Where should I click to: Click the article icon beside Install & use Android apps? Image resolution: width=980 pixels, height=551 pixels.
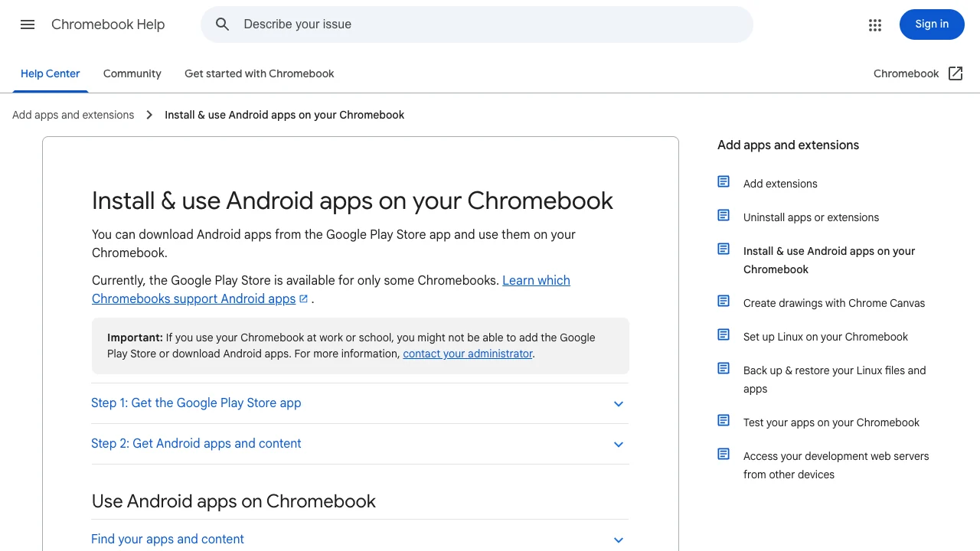pyautogui.click(x=724, y=249)
